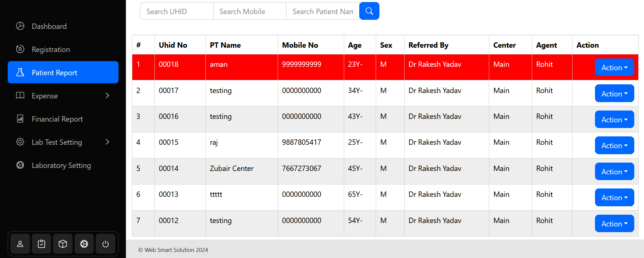Go to Dashboard menu item
The height and width of the screenshot is (258, 644).
click(63, 26)
